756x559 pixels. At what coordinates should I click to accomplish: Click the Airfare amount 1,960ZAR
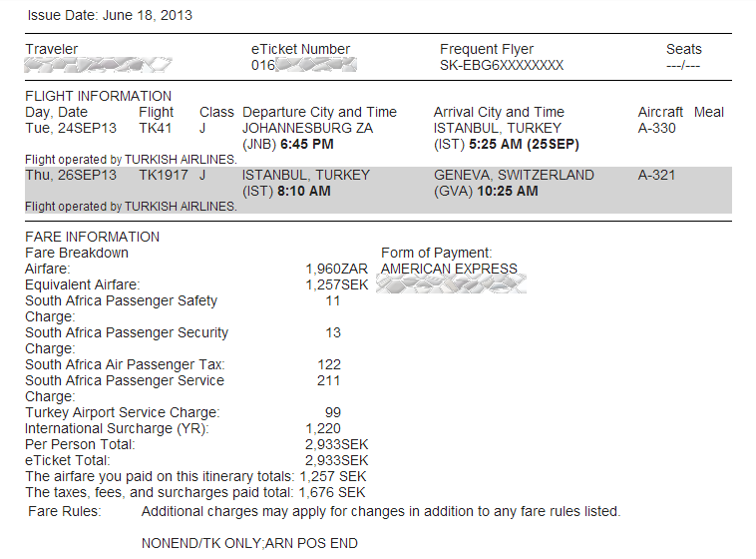(336, 269)
